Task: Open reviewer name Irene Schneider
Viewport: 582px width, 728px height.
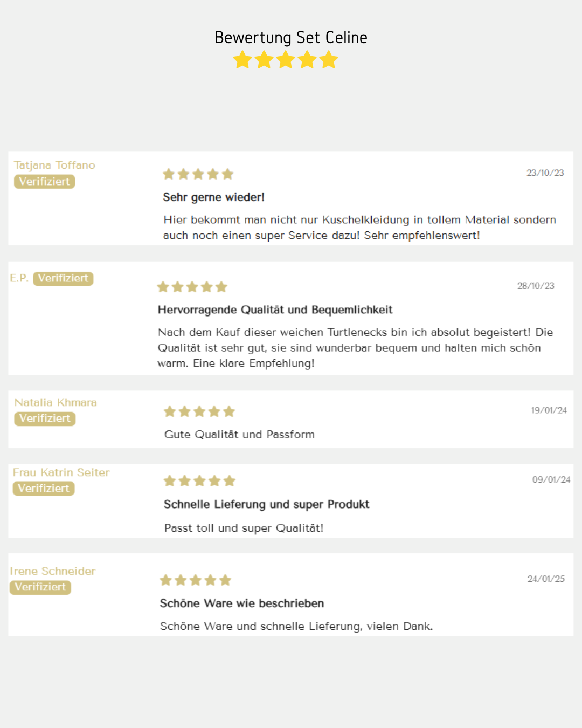Action: tap(53, 571)
